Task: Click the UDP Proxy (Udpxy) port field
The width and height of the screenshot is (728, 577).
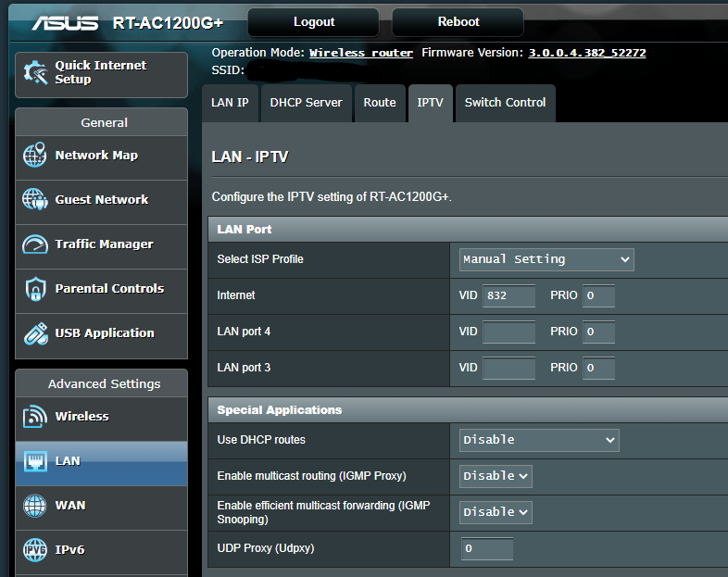Action: (487, 548)
